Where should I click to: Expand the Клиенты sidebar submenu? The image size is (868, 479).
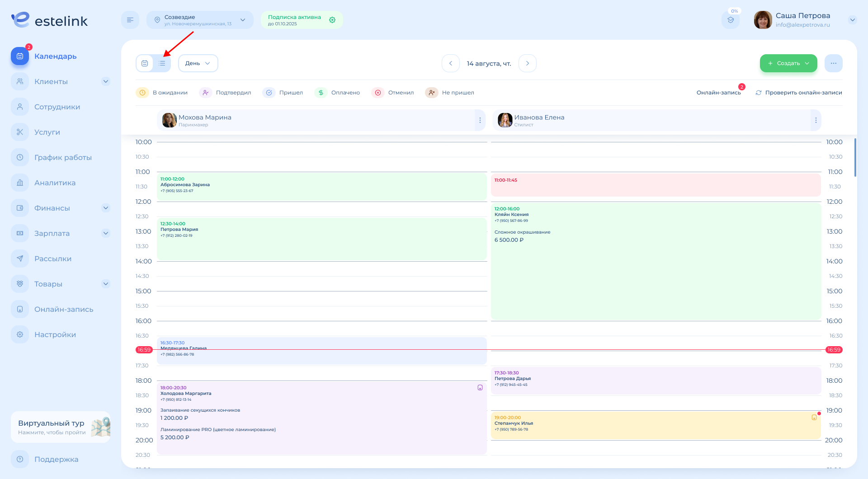106,82
